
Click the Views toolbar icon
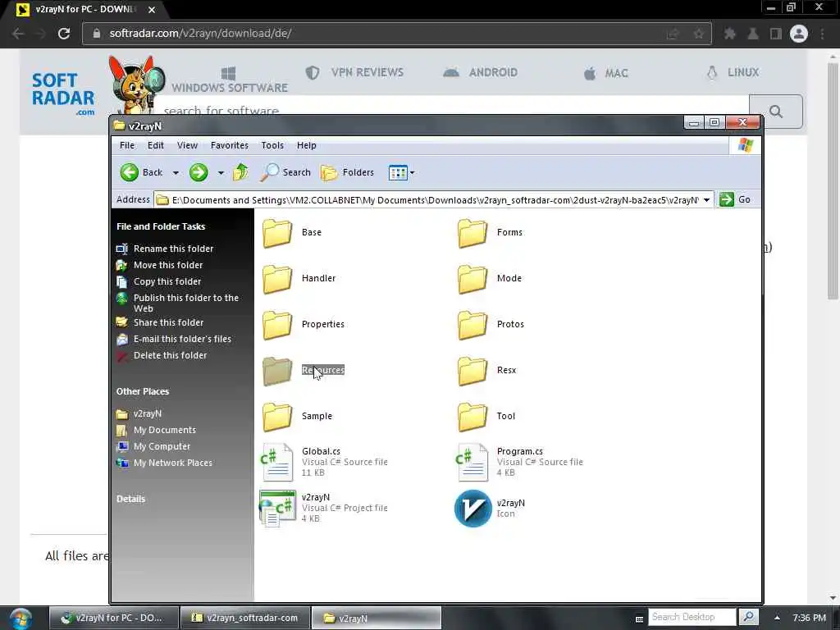click(x=398, y=172)
